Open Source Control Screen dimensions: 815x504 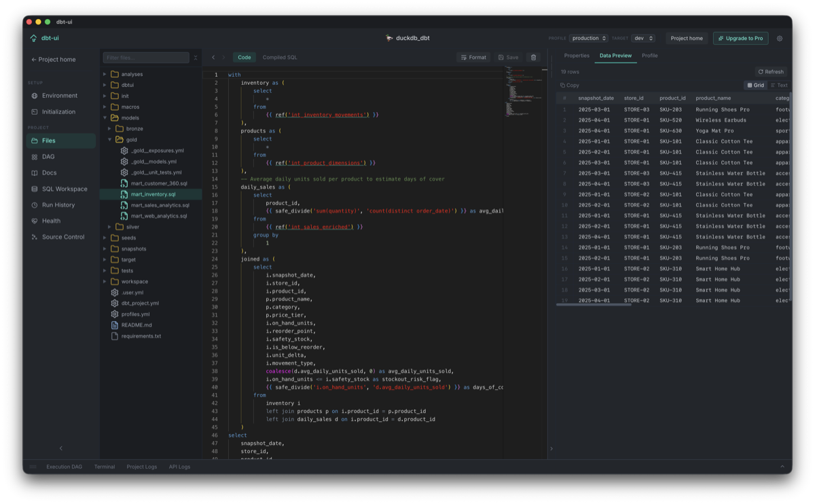(61, 237)
